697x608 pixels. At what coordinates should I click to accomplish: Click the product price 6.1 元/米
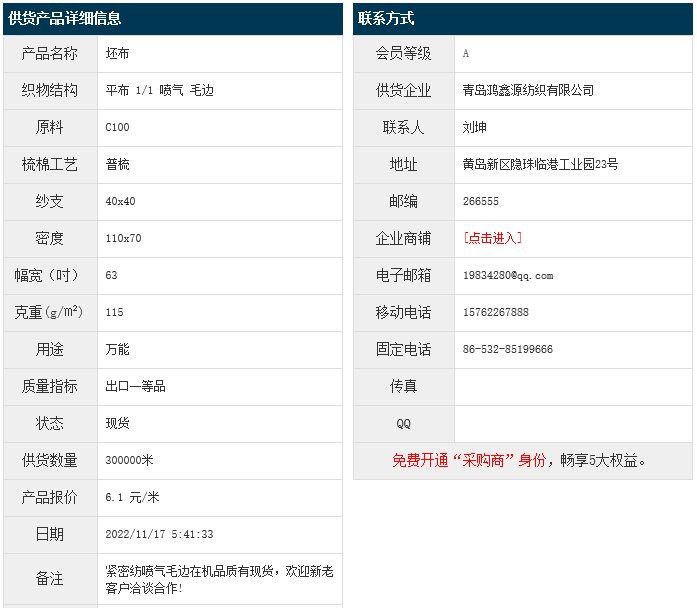point(132,497)
